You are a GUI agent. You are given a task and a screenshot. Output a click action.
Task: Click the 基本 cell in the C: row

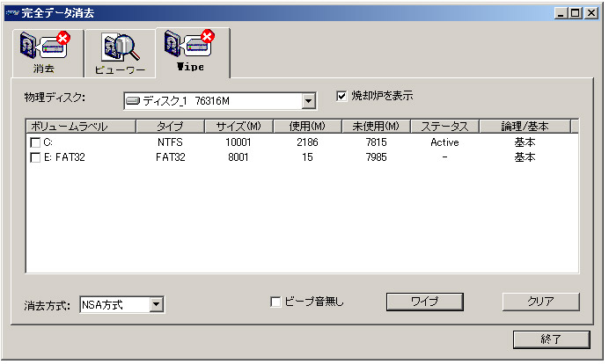point(525,142)
